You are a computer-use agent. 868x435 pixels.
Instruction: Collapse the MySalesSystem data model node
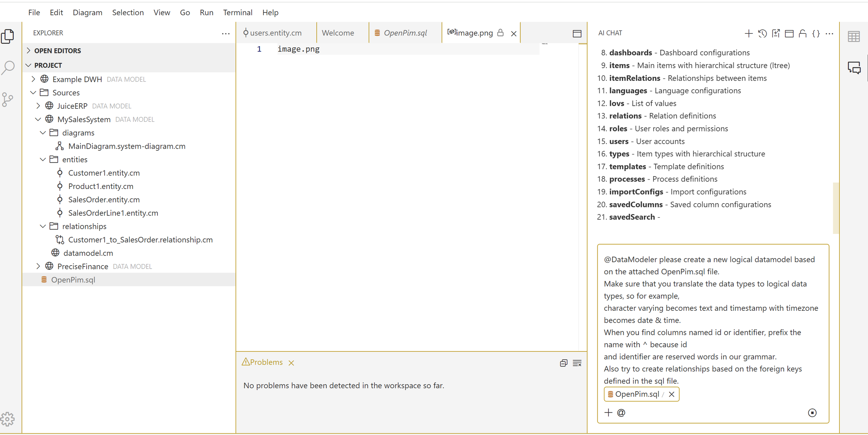pyautogui.click(x=38, y=119)
